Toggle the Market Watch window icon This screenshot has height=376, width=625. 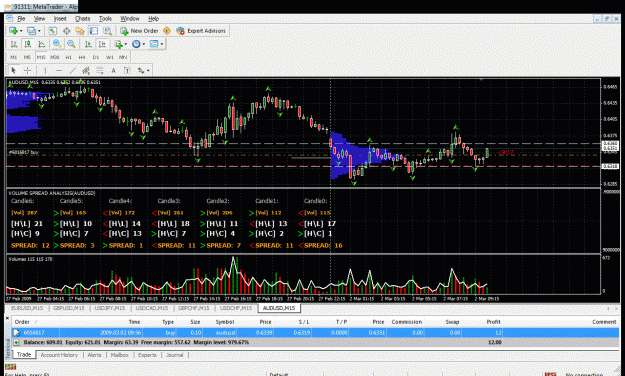point(53,31)
